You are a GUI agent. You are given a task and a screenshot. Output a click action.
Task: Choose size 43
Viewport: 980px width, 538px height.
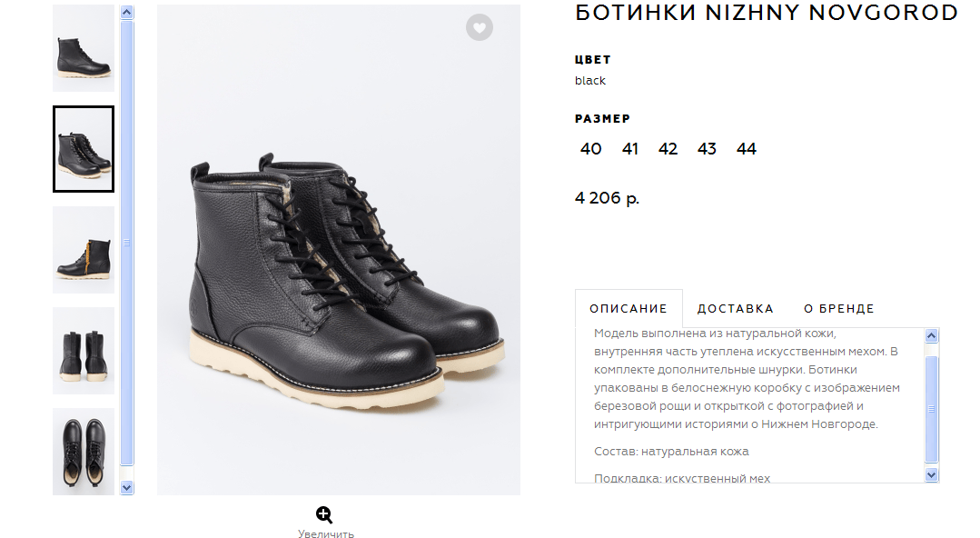707,149
